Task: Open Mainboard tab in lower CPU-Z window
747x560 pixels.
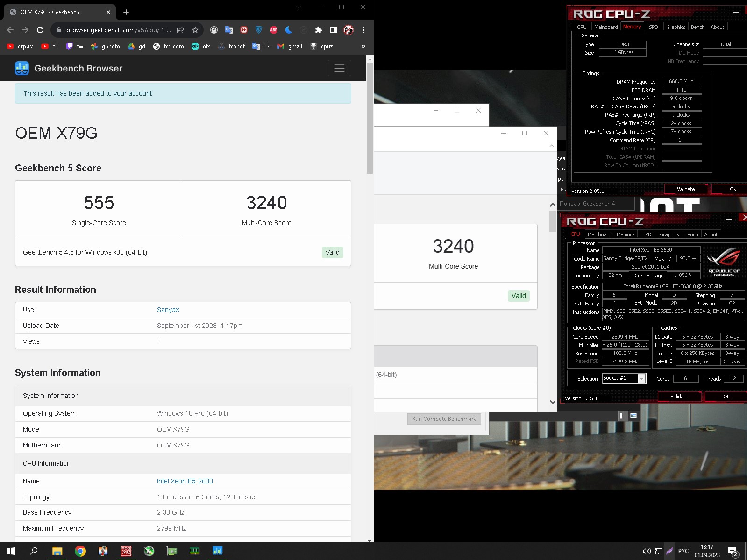Action: tap(599, 234)
